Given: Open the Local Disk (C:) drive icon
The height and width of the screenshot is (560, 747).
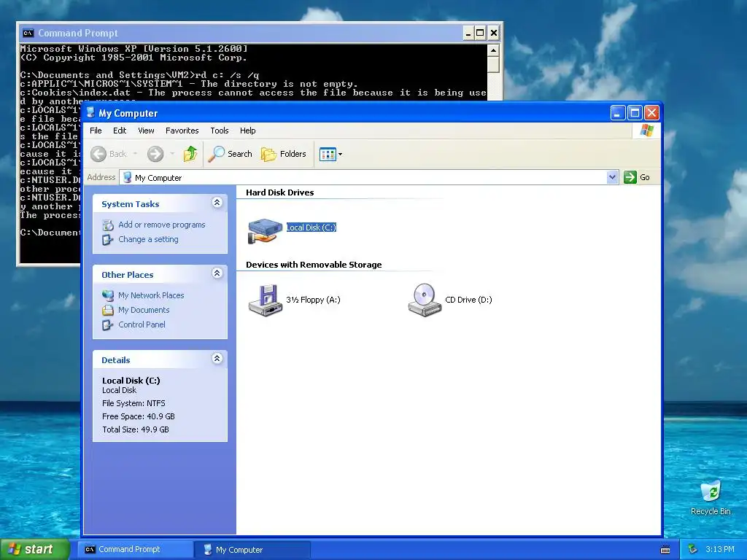Looking at the screenshot, I should tap(266, 230).
